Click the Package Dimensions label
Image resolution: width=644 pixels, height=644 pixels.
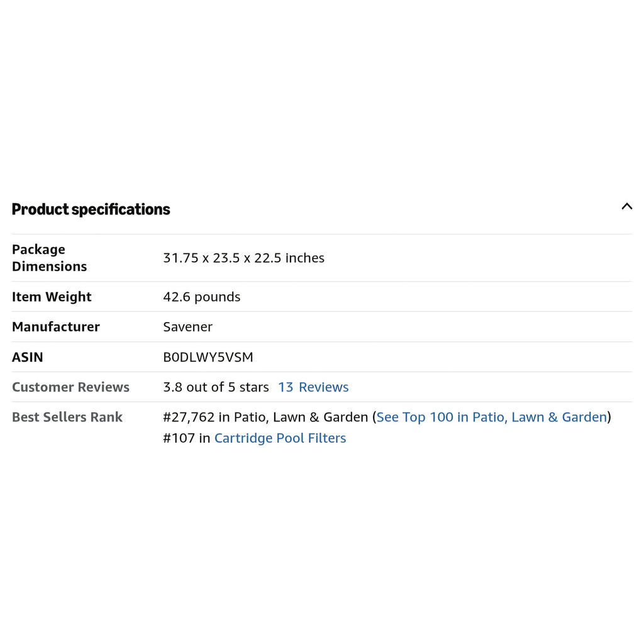pos(49,258)
